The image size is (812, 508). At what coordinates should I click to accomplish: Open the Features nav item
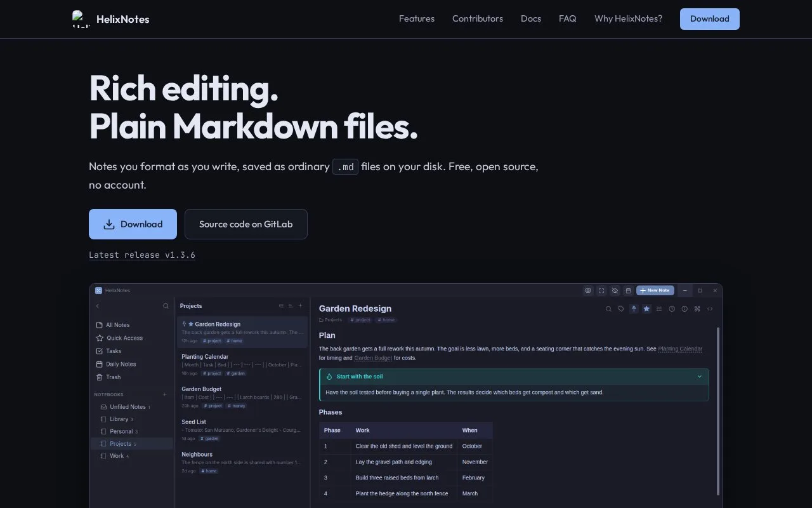pyautogui.click(x=417, y=19)
